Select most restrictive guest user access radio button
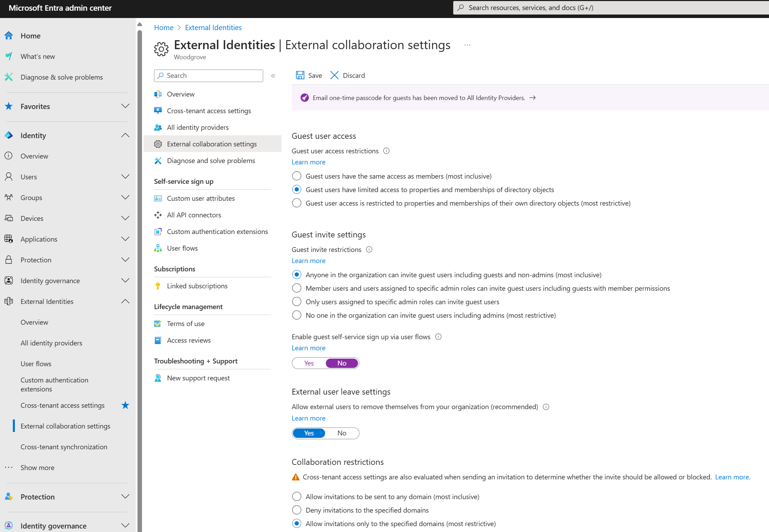 click(297, 203)
